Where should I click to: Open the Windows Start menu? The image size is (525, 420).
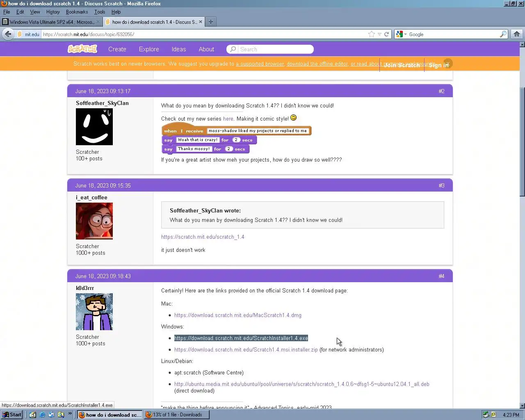pyautogui.click(x=11, y=415)
